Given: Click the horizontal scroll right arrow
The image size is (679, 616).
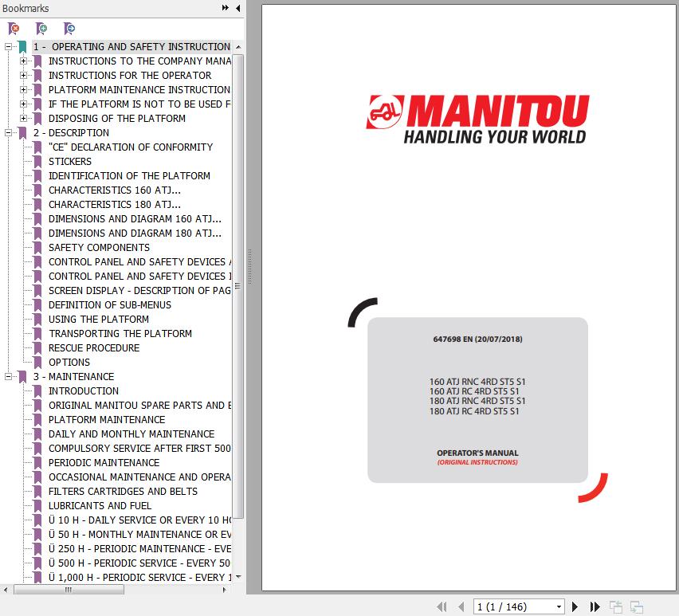Looking at the screenshot, I should (224, 589).
